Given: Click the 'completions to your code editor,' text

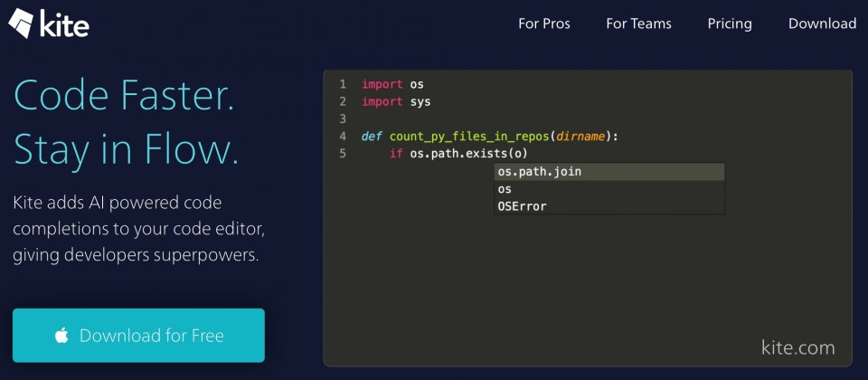Looking at the screenshot, I should [x=141, y=229].
